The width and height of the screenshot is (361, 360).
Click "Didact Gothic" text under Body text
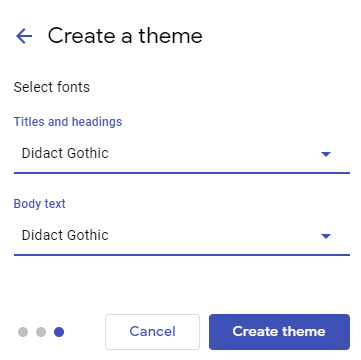65,235
